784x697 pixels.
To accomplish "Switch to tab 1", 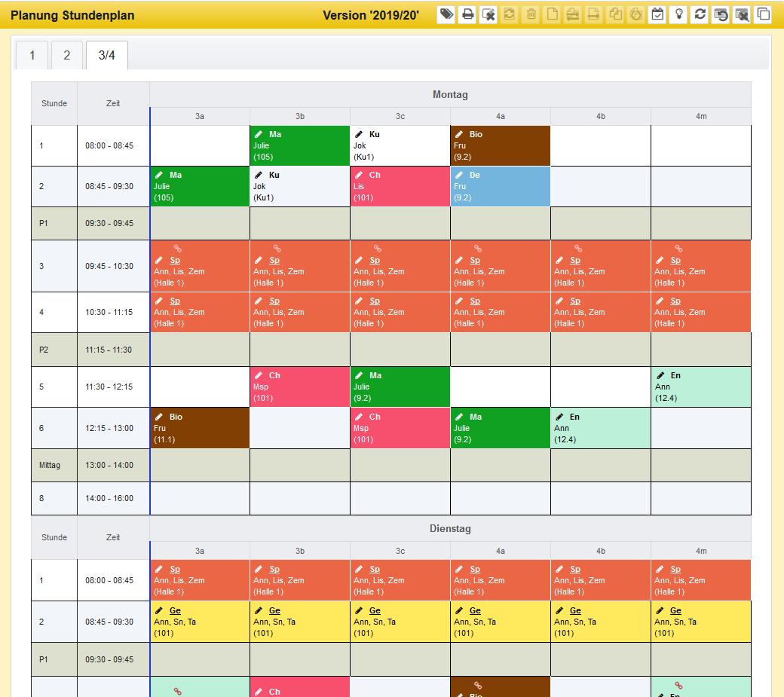I will click(x=32, y=56).
